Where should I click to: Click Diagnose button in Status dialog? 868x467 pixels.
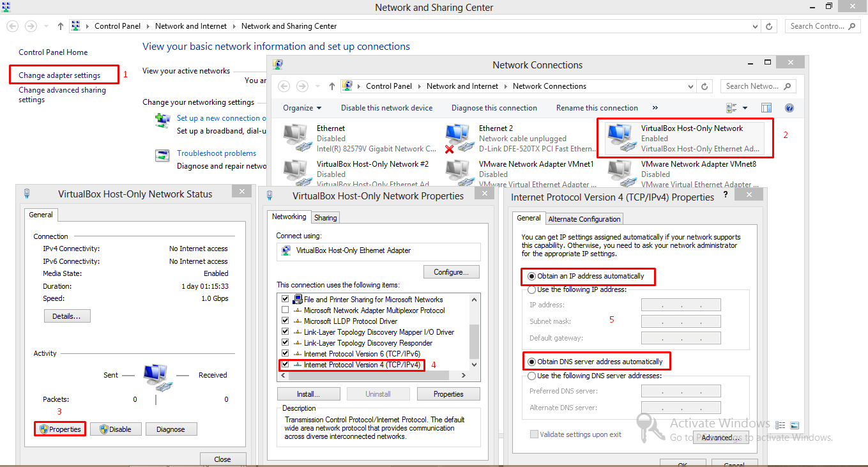pyautogui.click(x=171, y=429)
